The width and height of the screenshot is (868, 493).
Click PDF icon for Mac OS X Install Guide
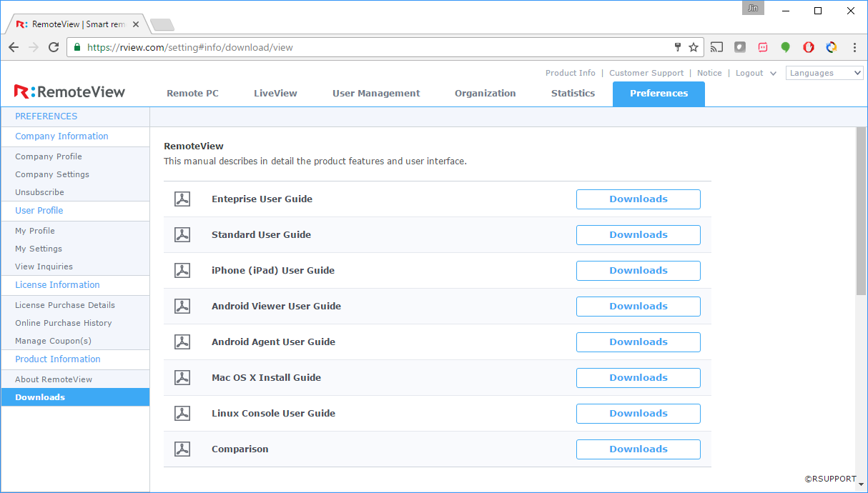(x=182, y=378)
